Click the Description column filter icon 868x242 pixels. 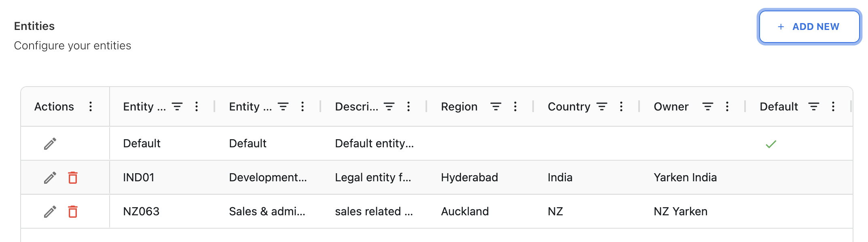point(389,106)
